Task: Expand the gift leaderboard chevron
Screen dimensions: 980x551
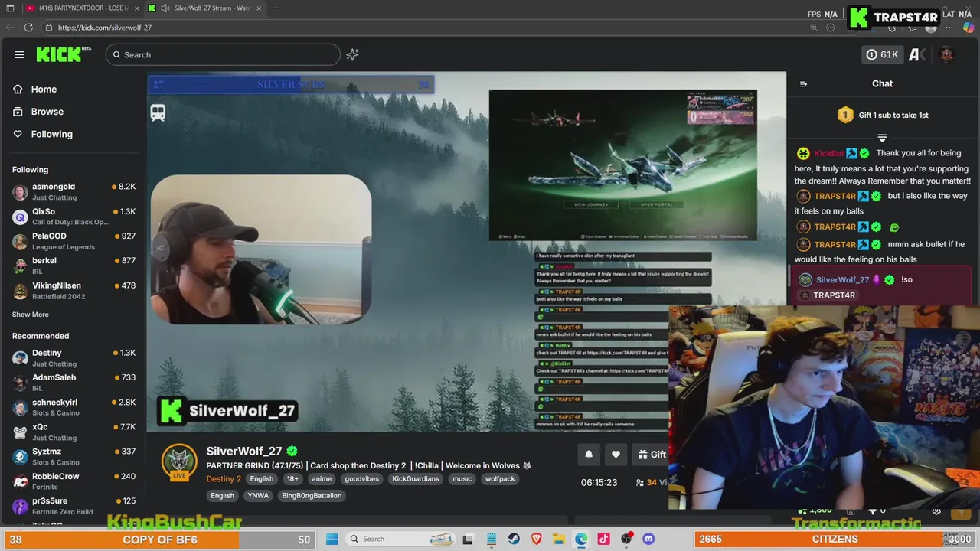Action: click(882, 138)
